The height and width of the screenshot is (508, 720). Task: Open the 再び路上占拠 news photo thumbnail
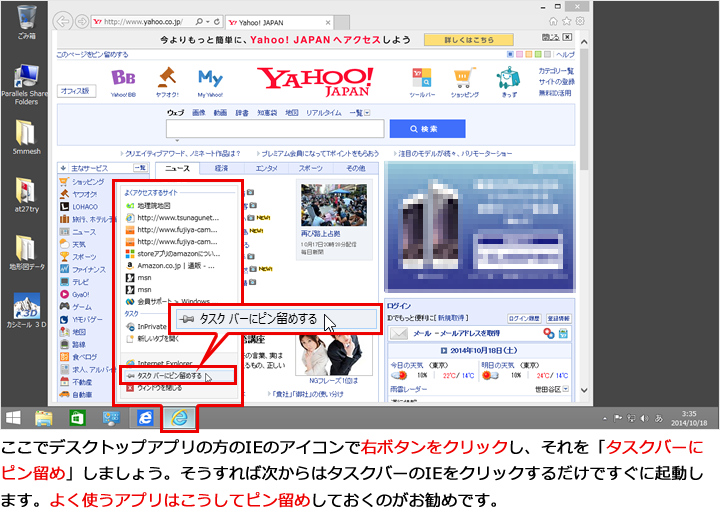point(334,205)
